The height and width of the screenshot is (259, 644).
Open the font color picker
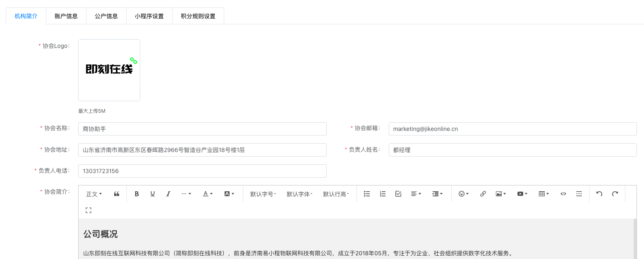click(208, 194)
